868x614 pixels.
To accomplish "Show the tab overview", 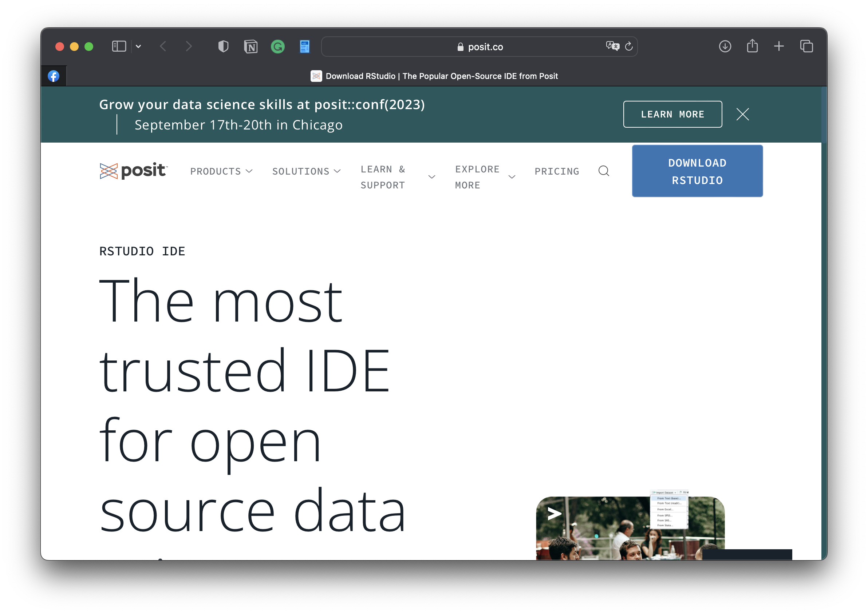I will pos(806,47).
